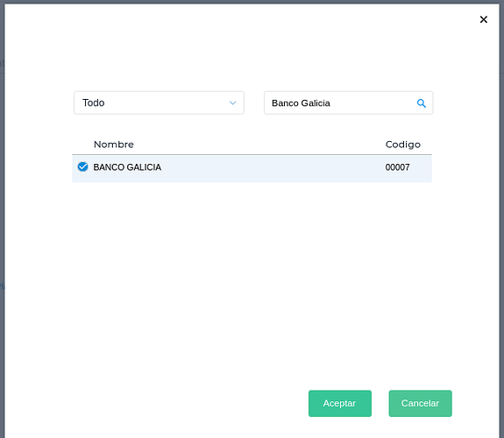Click the dimmed top edge above the dialog
Image resolution: width=504 pixels, height=438 pixels.
tap(252, 2)
